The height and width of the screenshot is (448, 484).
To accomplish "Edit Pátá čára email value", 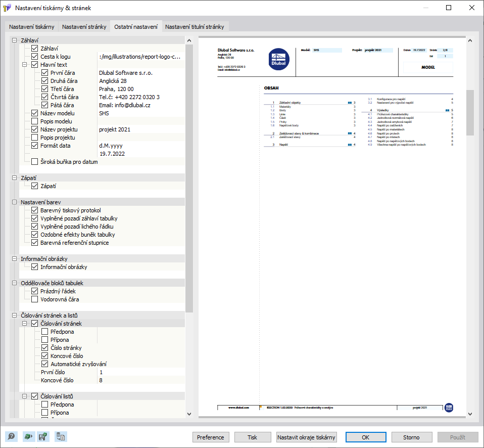I will (141, 105).
